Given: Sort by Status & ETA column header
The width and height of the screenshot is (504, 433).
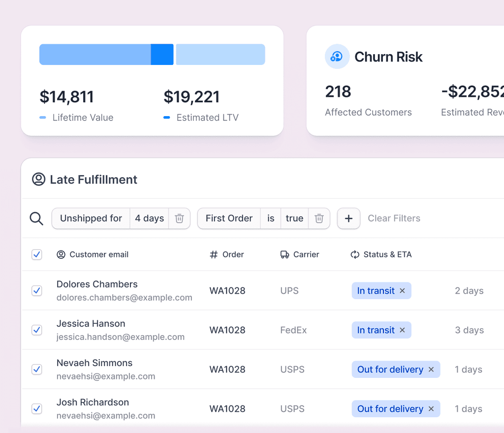Looking at the screenshot, I should pyautogui.click(x=387, y=254).
